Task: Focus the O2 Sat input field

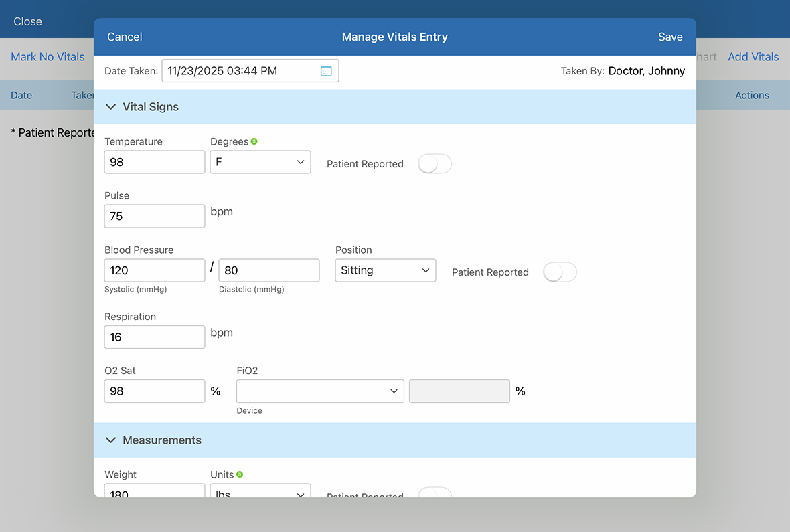Action: pyautogui.click(x=155, y=391)
